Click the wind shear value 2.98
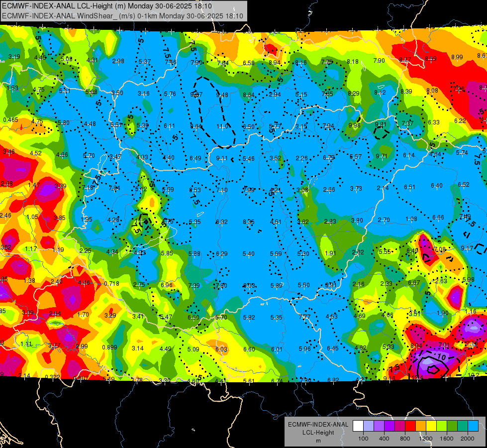The width and height of the screenshot is (487, 448). pos(118,61)
